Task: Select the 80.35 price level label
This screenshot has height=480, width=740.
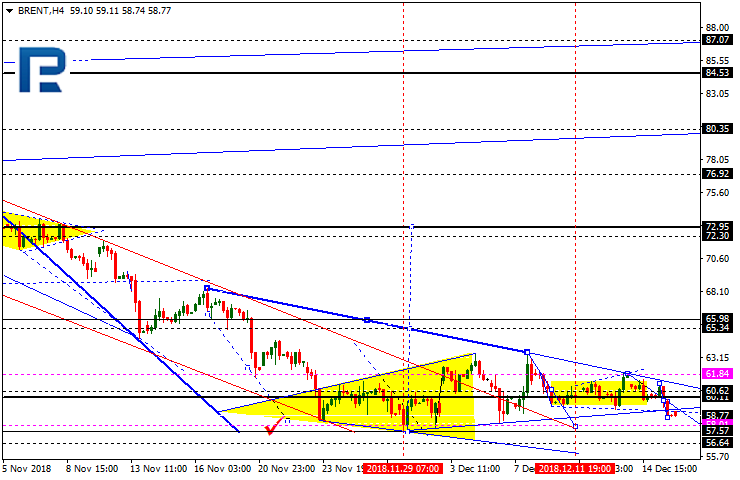Action: [717, 129]
